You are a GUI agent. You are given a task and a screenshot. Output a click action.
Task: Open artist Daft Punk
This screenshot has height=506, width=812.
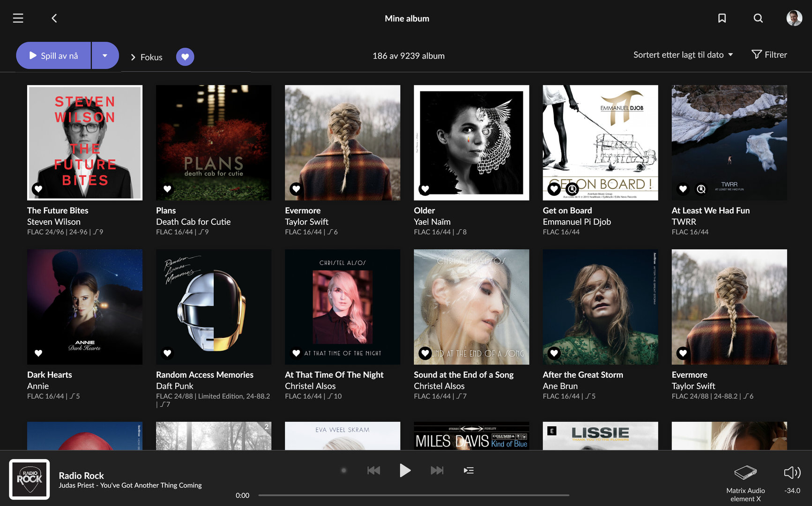[x=175, y=386]
